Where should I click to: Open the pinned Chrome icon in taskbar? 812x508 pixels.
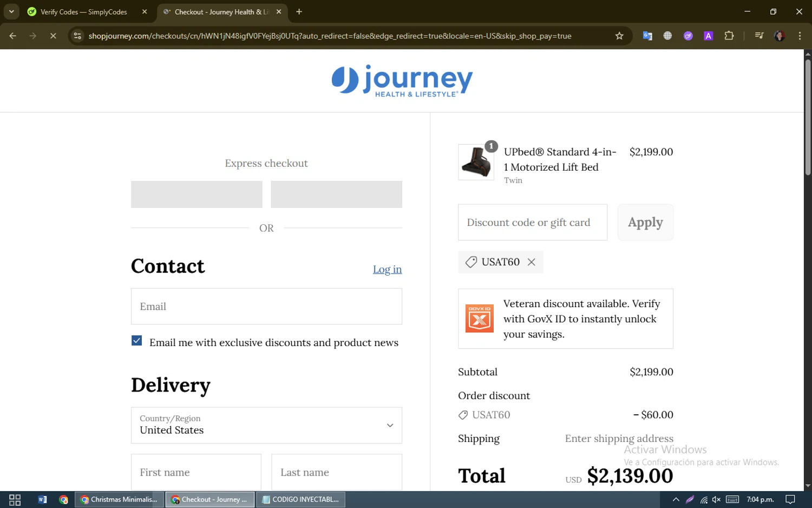(x=64, y=499)
